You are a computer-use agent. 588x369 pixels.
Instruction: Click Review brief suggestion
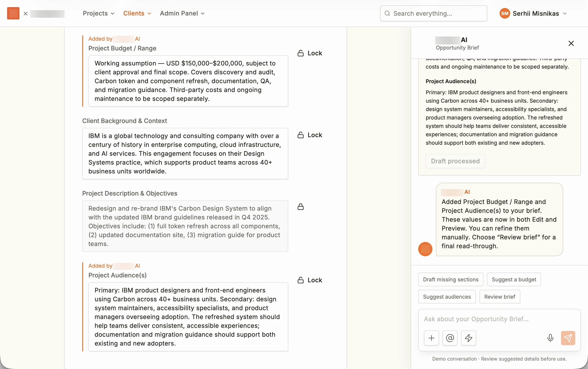pos(500,297)
